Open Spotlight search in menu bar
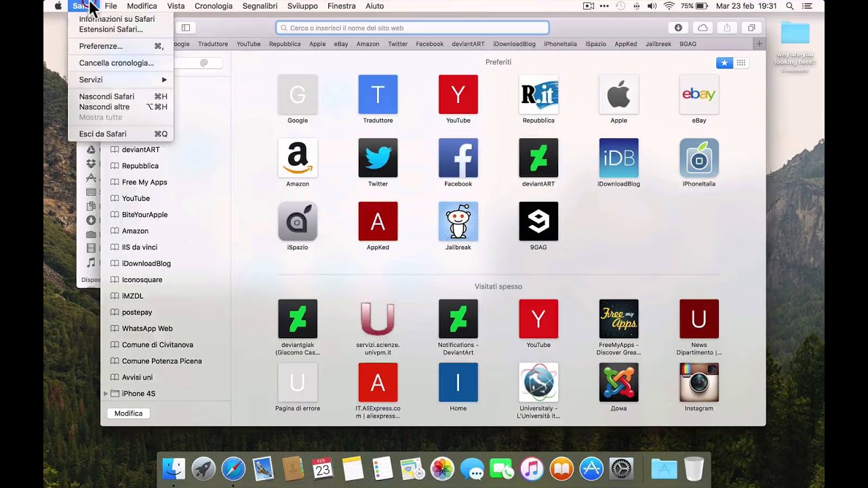 [790, 6]
